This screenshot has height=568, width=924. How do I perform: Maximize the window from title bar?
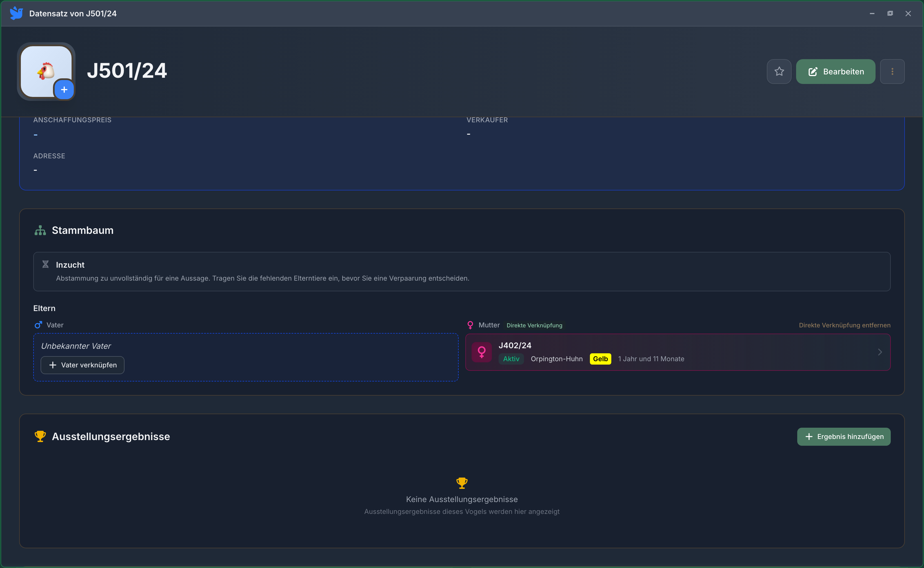[890, 14]
